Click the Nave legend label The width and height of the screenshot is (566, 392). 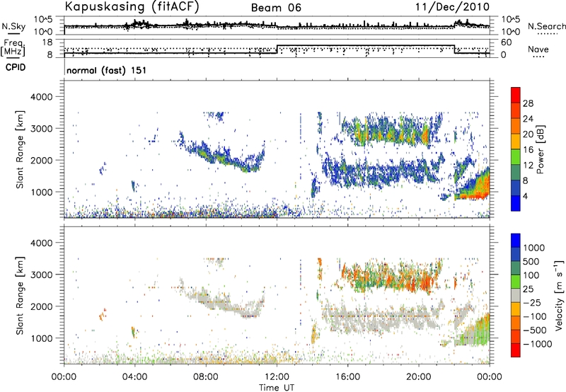[x=538, y=49]
